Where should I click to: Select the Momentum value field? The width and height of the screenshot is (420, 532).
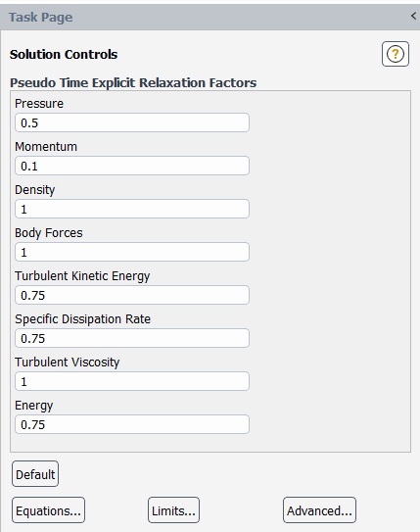[x=132, y=166]
